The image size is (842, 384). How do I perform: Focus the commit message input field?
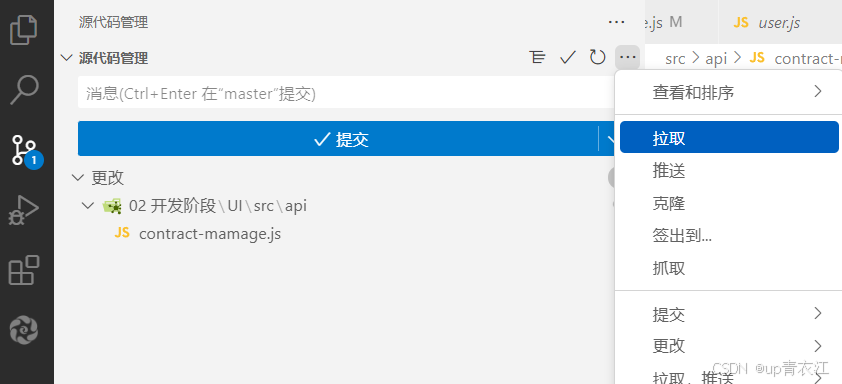pos(346,92)
